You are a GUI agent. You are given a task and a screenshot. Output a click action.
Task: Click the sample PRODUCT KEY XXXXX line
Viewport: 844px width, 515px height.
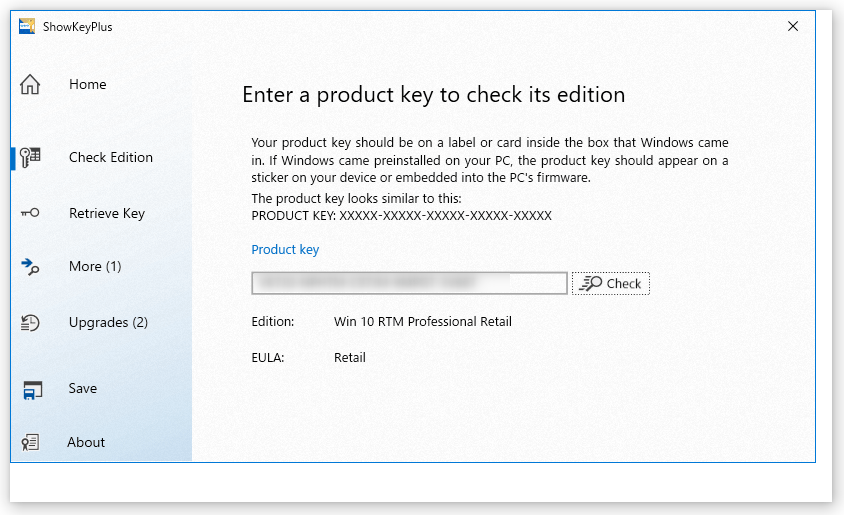click(x=402, y=216)
